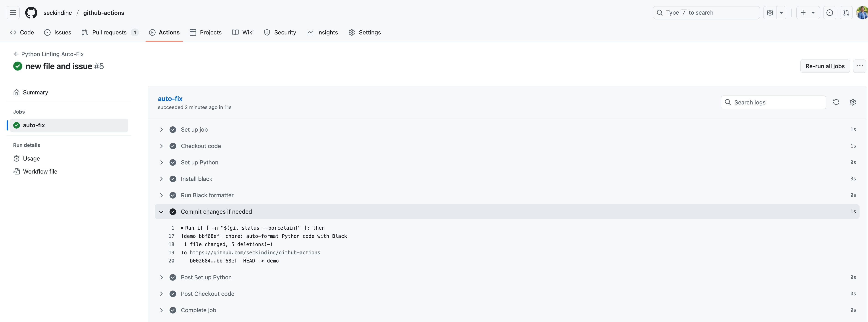Collapse the Commit changes if needed step
The height and width of the screenshot is (322, 868).
click(x=161, y=212)
